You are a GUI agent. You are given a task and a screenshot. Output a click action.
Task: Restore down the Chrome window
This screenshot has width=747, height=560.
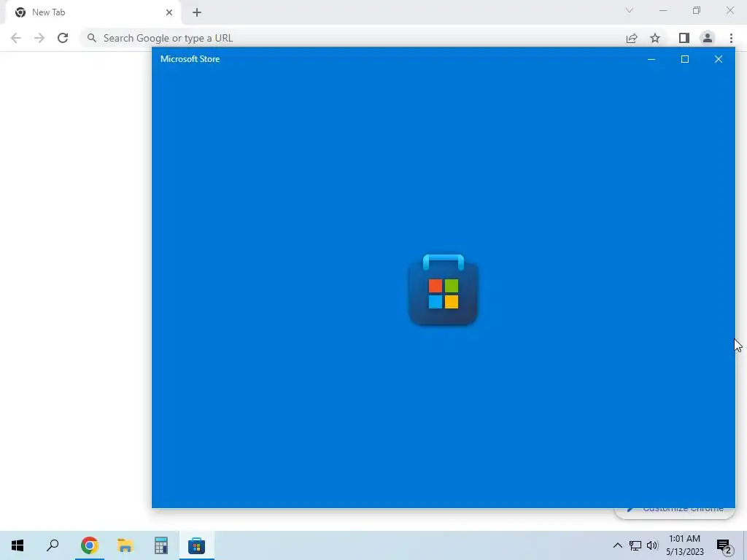click(x=697, y=10)
